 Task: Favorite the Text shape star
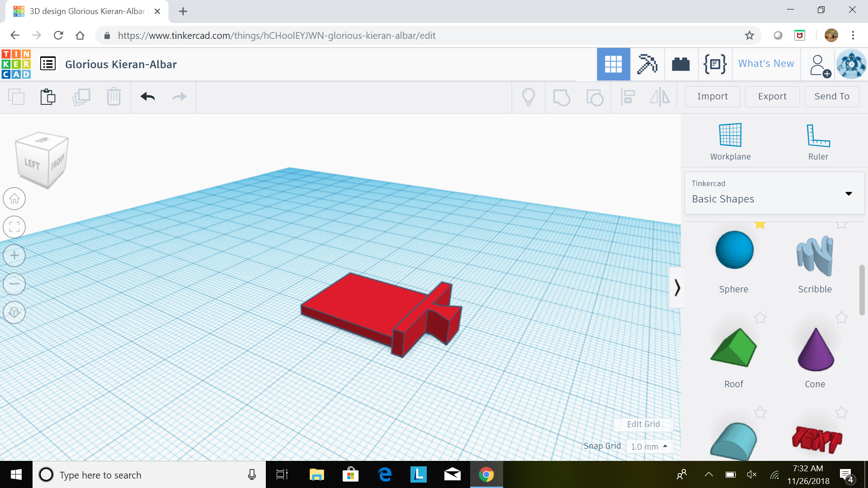[841, 412]
